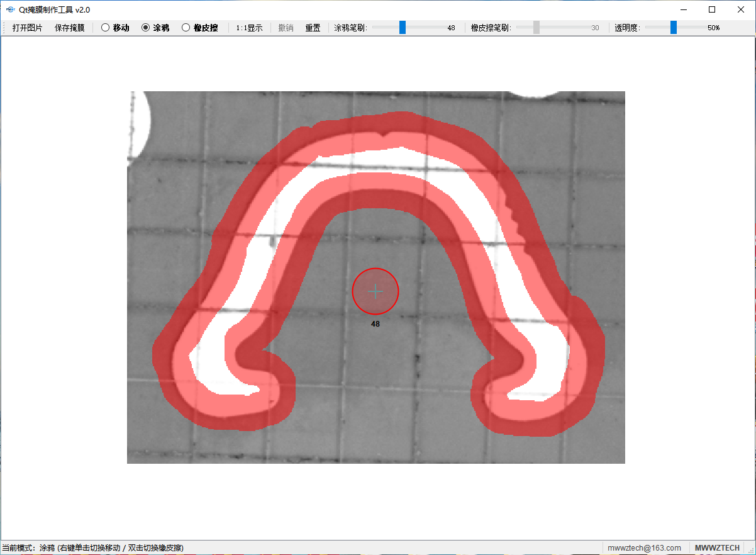Select the 移动 radio button
This screenshot has width=756, height=555.
point(106,28)
